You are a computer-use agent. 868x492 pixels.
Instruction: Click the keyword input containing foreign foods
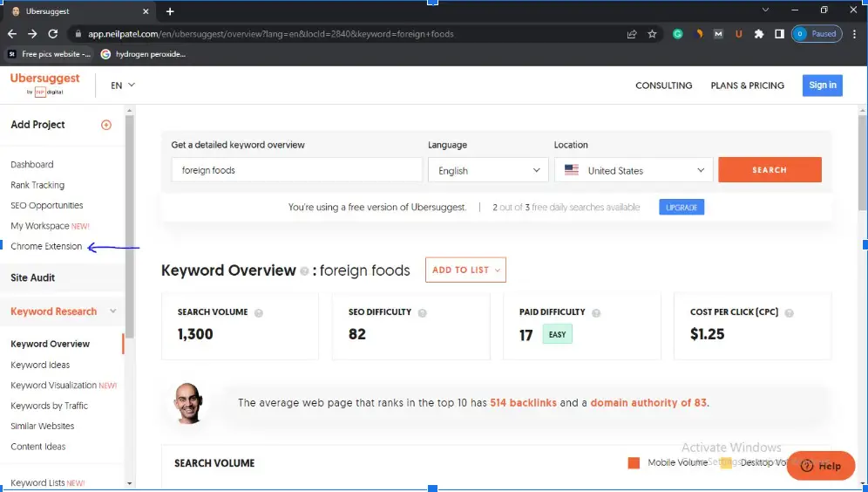click(296, 170)
